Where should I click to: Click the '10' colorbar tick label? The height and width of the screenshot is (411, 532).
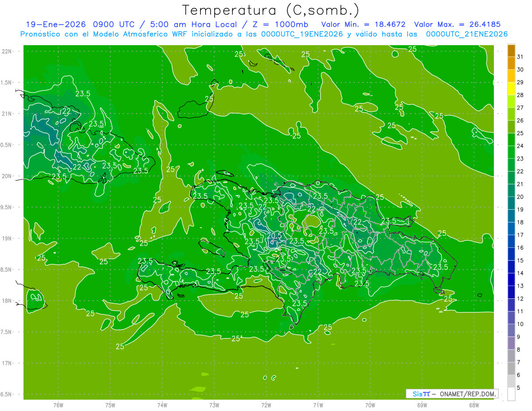click(x=520, y=324)
